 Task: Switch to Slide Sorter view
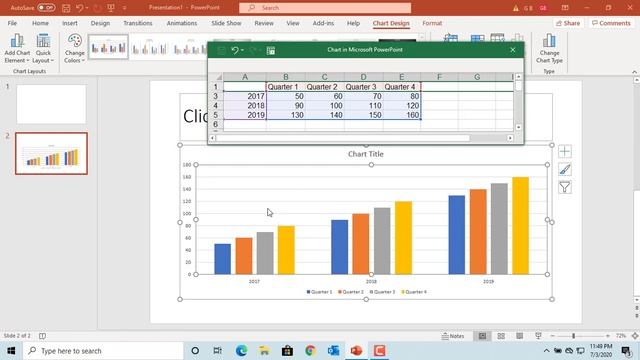501,336
